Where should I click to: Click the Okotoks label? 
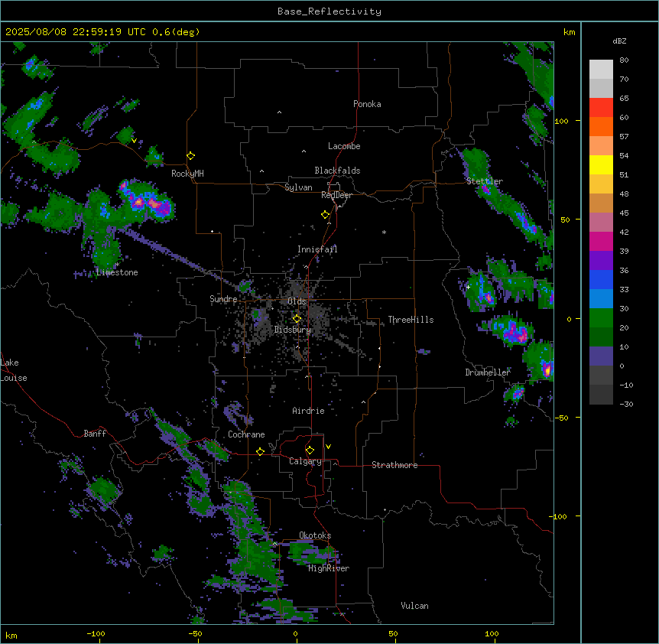315,535
